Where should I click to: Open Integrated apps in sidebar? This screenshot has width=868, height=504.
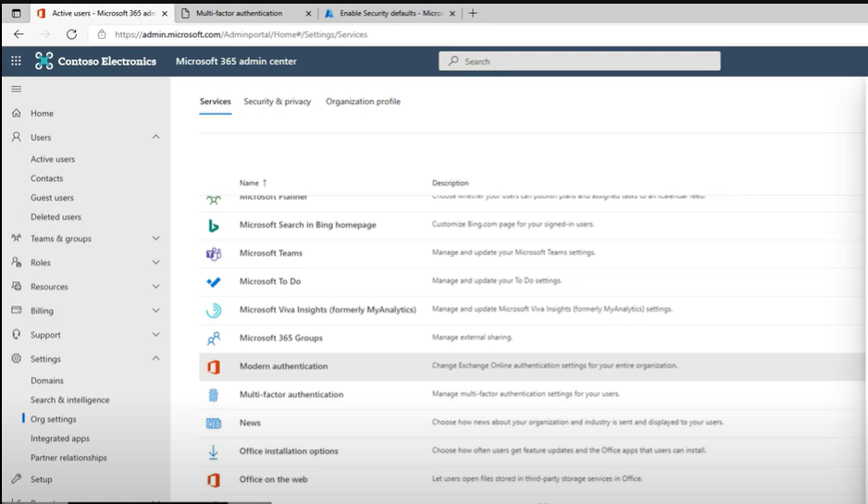coord(60,438)
